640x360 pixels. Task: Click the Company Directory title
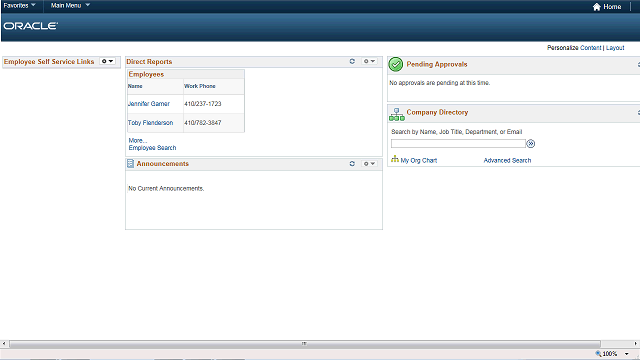click(437, 112)
